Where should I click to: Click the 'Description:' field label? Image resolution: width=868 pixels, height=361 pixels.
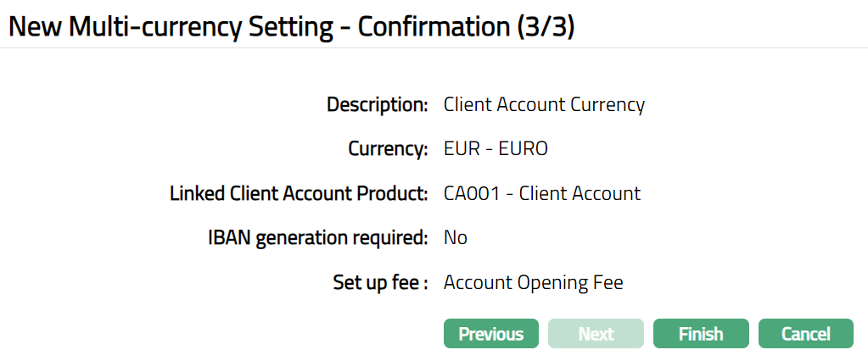[x=378, y=105]
